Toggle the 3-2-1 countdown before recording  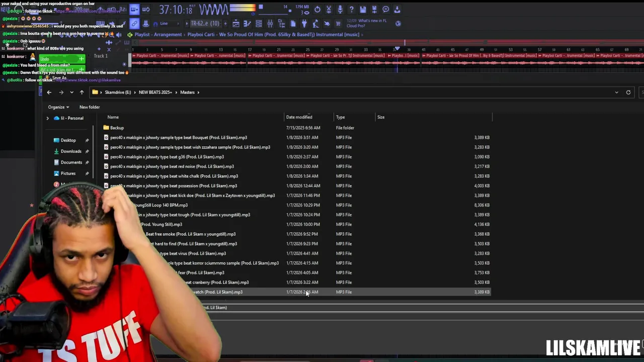click(x=122, y=10)
